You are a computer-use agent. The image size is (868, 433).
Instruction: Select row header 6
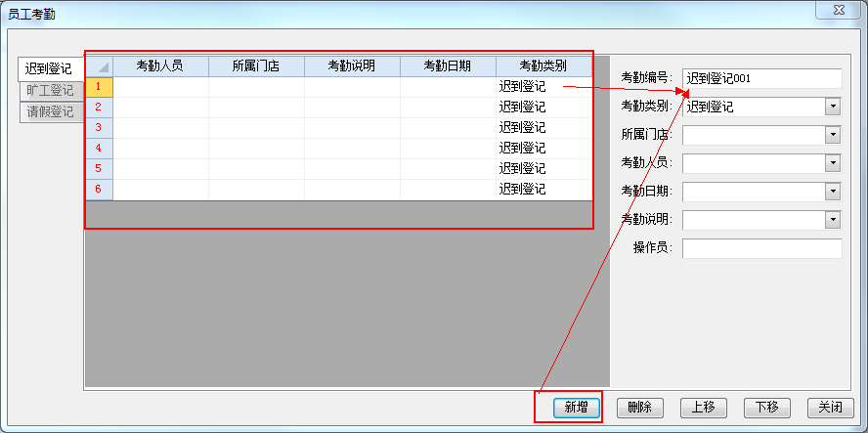pyautogui.click(x=100, y=190)
